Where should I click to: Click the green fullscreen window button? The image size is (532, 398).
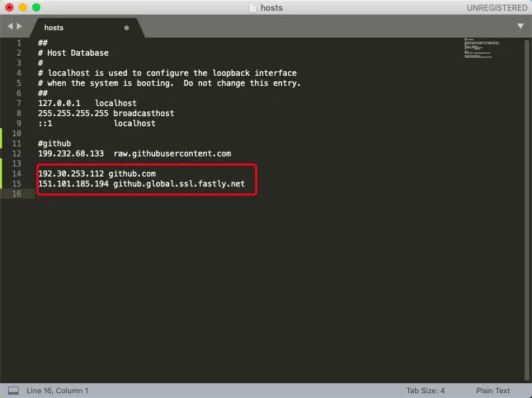(x=36, y=7)
